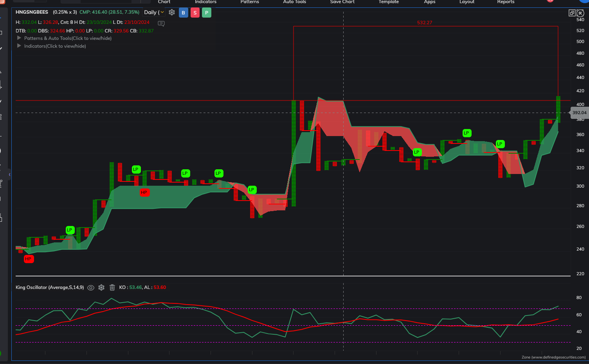Image resolution: width=589 pixels, height=364 pixels.
Task: Click the 392.04 crosshair price label
Action: point(579,113)
